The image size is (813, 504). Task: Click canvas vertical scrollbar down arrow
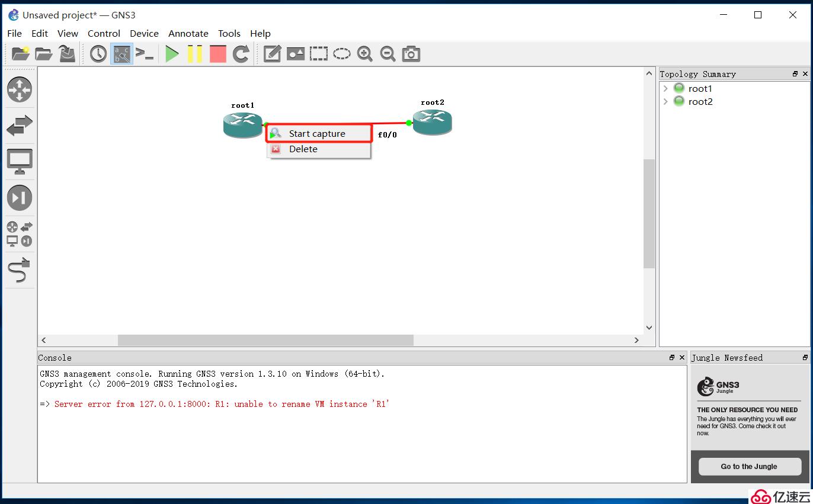[x=649, y=328]
